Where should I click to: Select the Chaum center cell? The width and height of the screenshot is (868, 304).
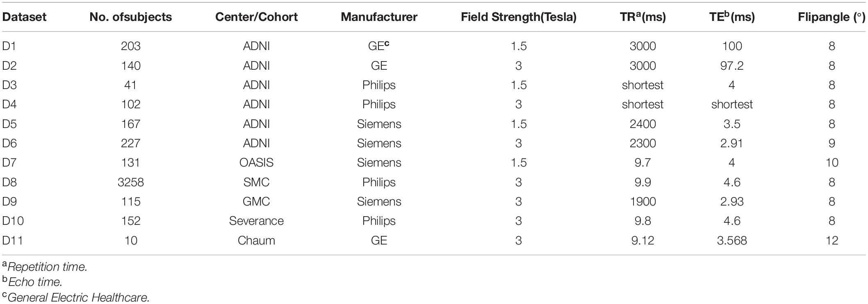click(256, 240)
